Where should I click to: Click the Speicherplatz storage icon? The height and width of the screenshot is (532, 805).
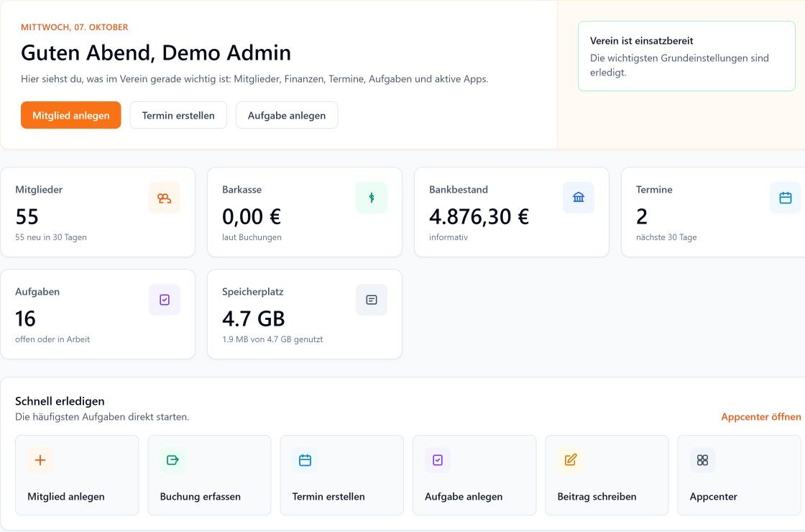pyautogui.click(x=371, y=300)
